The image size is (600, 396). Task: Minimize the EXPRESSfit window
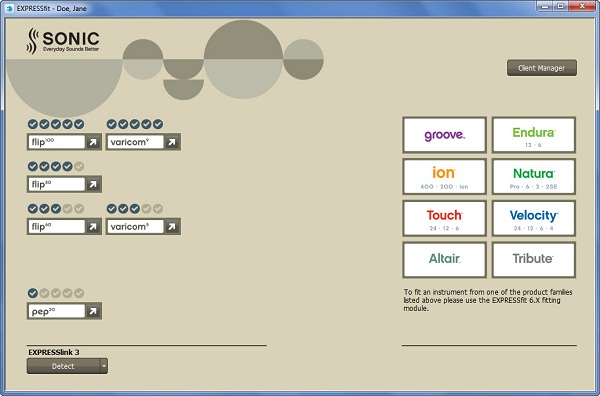coord(545,6)
